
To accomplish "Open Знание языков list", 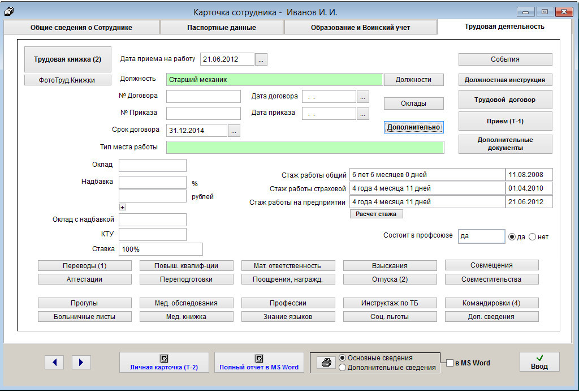I will (288, 317).
